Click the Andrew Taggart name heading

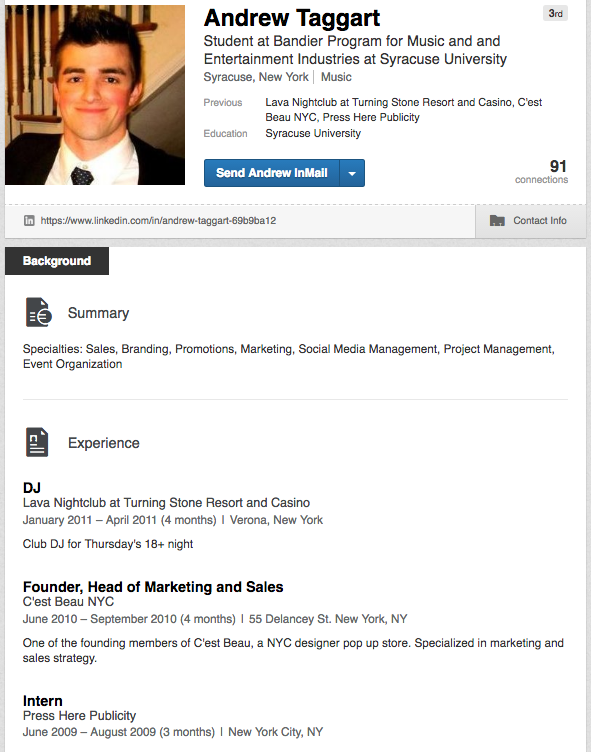[292, 18]
